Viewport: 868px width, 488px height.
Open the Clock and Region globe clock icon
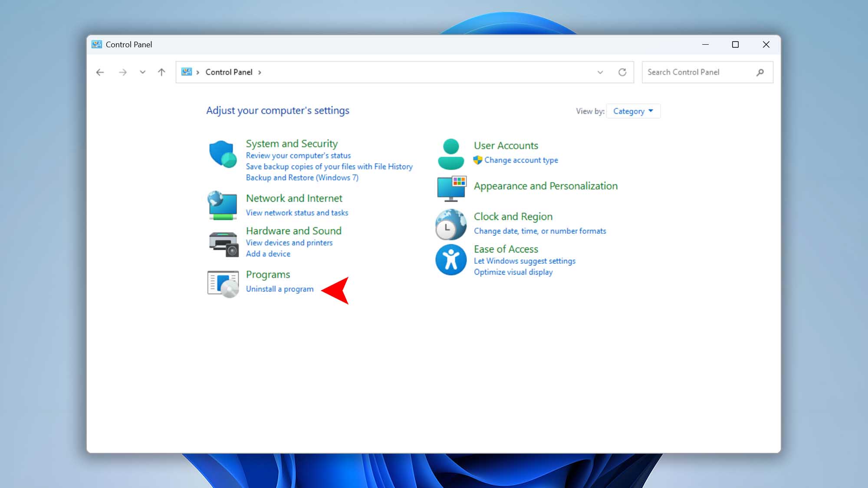click(x=451, y=224)
